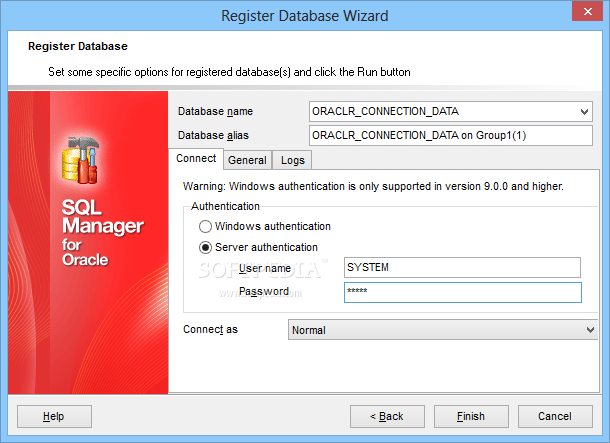Switch to the General tab
This screenshot has width=610, height=443.
click(x=247, y=160)
